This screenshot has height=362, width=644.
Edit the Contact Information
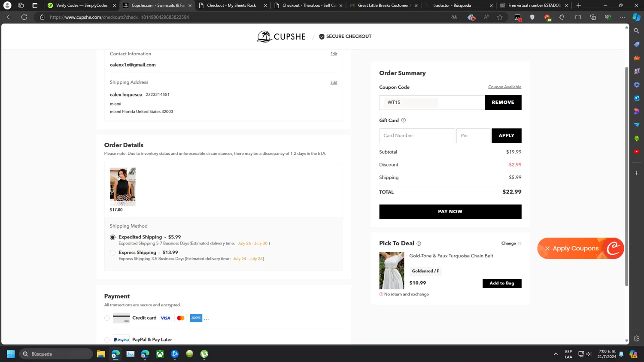coord(334,54)
